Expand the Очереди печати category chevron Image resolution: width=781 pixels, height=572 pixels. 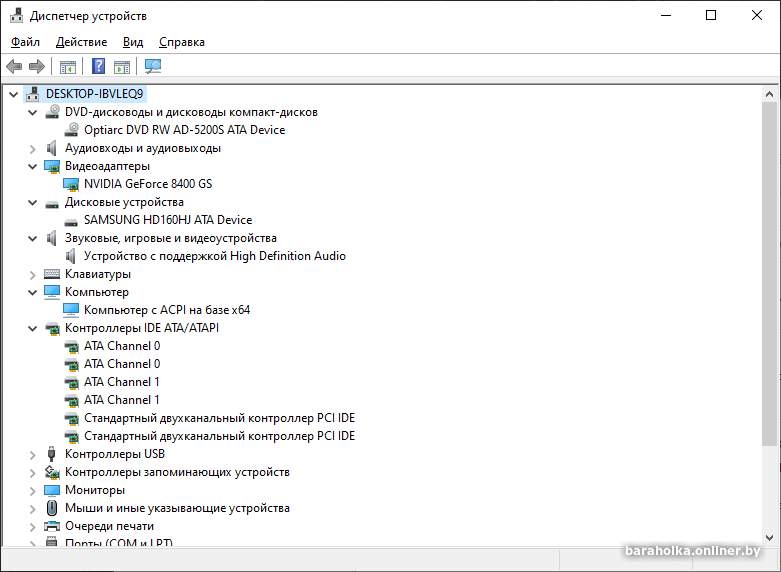[x=32, y=527]
